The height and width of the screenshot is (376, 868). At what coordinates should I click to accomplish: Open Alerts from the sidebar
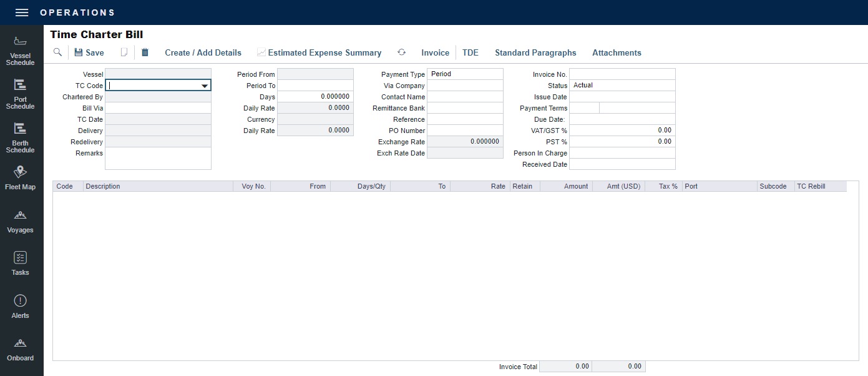20,306
